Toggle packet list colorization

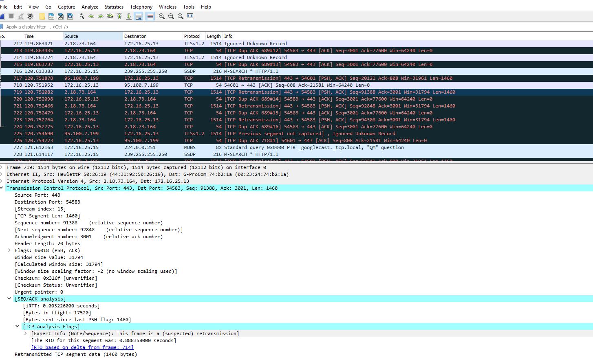150,16
